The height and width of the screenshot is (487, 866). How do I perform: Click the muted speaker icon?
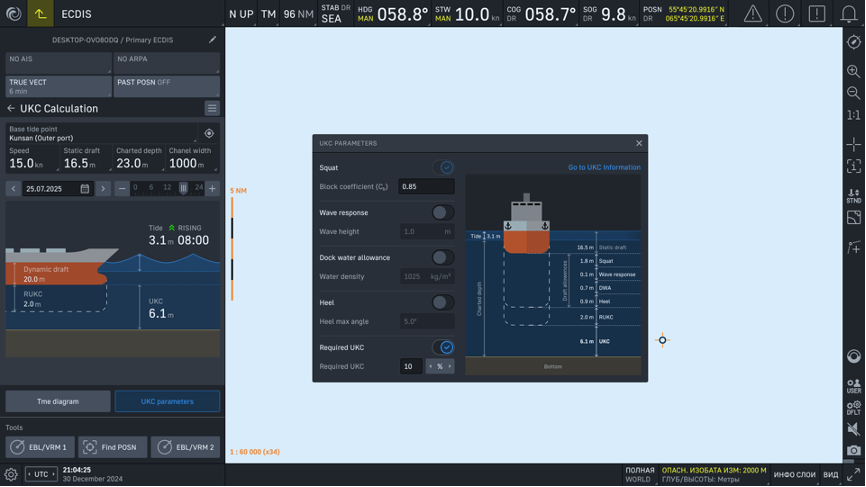click(x=854, y=429)
